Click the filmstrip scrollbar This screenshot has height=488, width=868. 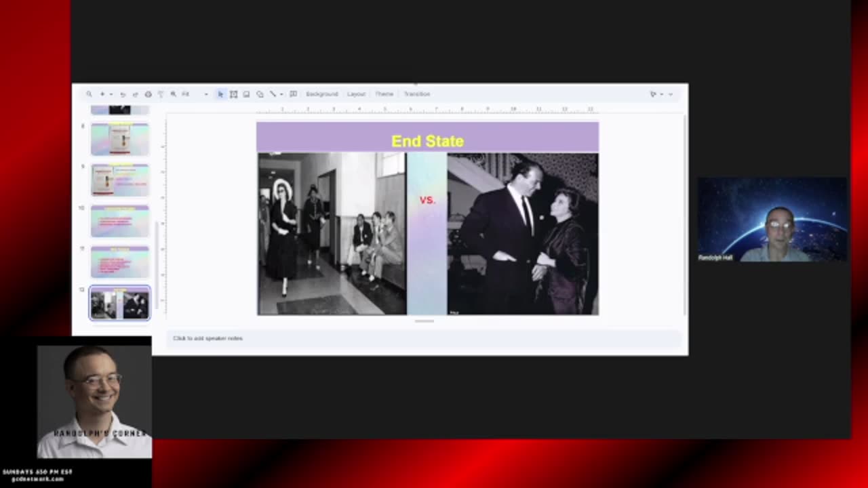coord(156,264)
